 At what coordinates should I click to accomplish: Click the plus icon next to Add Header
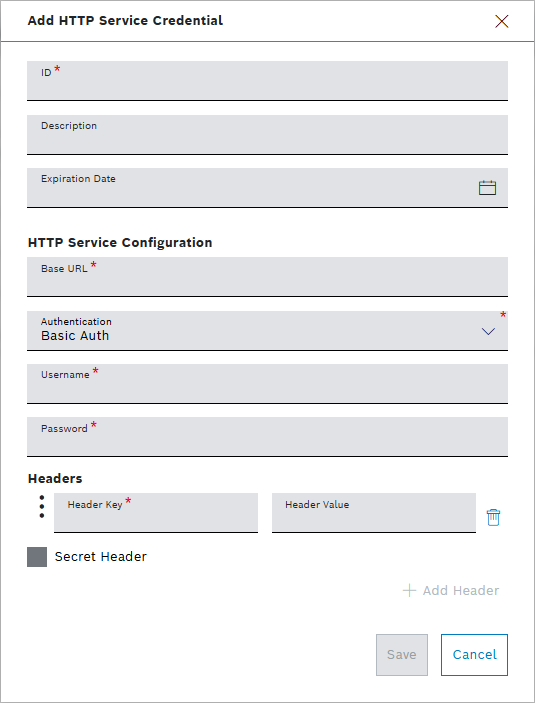pos(409,590)
